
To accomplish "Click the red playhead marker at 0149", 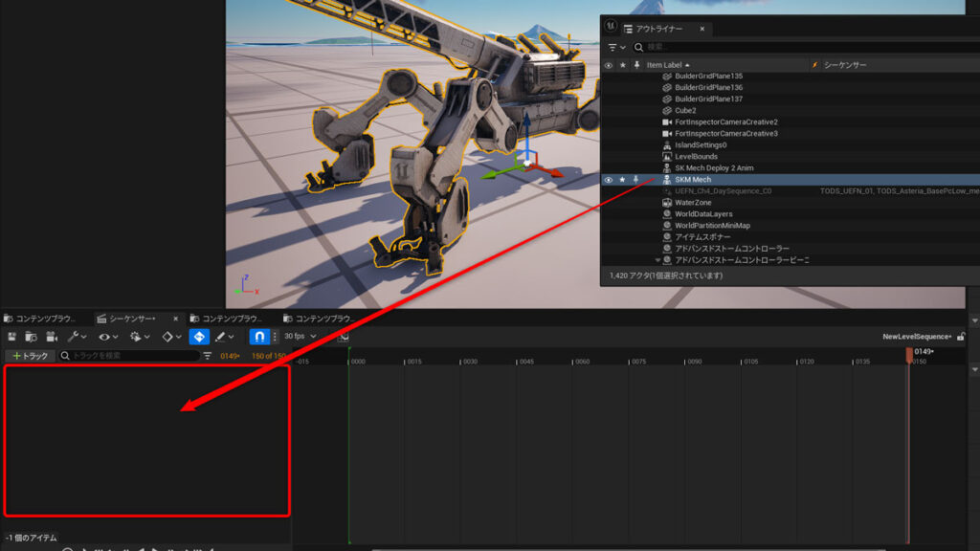I will (909, 354).
